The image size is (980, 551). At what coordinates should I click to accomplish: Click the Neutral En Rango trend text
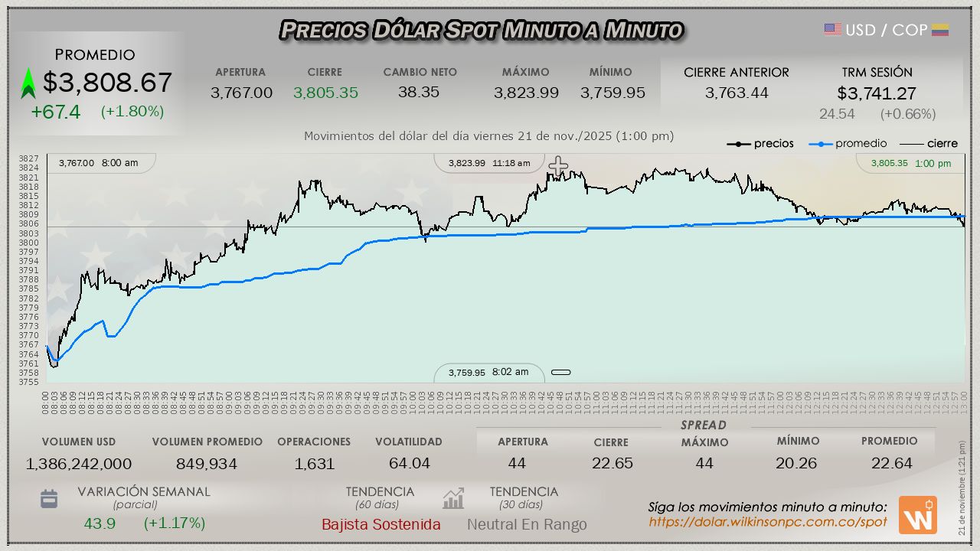pyautogui.click(x=527, y=524)
